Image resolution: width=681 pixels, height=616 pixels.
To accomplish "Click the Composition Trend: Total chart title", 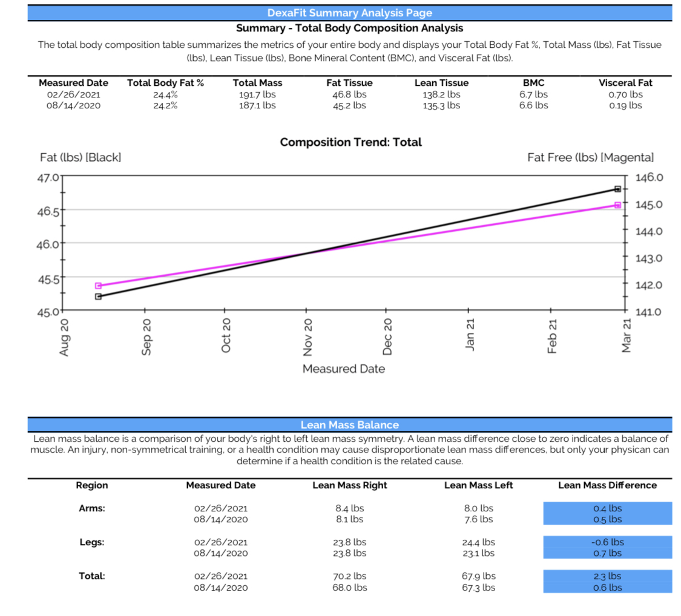I will pyautogui.click(x=351, y=142).
